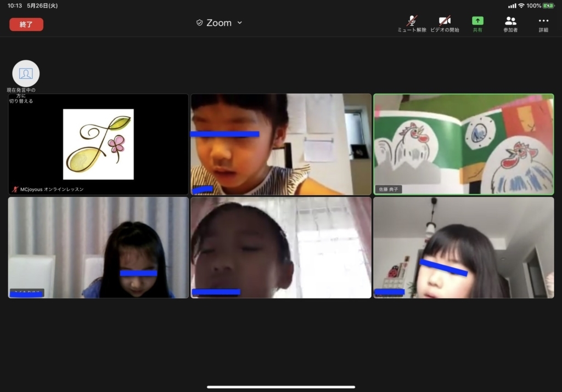Select the MCjoyous オンラインレッスン video tile
The width and height of the screenshot is (562, 392).
[x=98, y=144]
